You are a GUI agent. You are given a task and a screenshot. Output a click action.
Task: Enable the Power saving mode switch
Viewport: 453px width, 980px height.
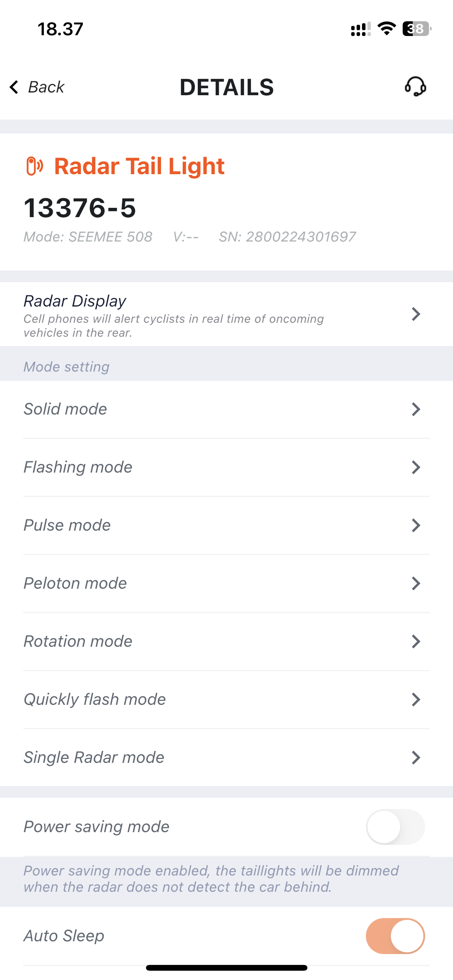coord(395,827)
